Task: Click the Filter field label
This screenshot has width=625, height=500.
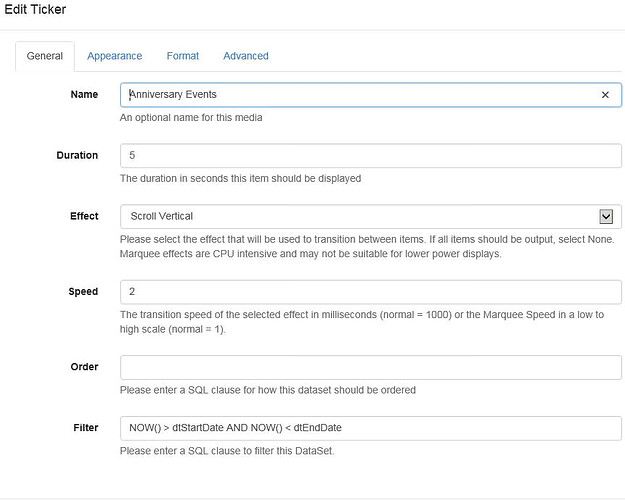Action: [86, 428]
